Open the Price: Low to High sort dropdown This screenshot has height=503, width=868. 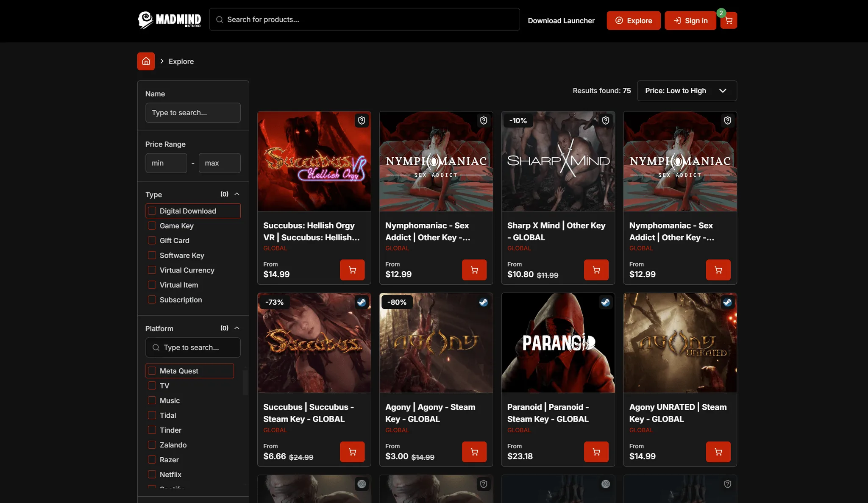pos(687,91)
